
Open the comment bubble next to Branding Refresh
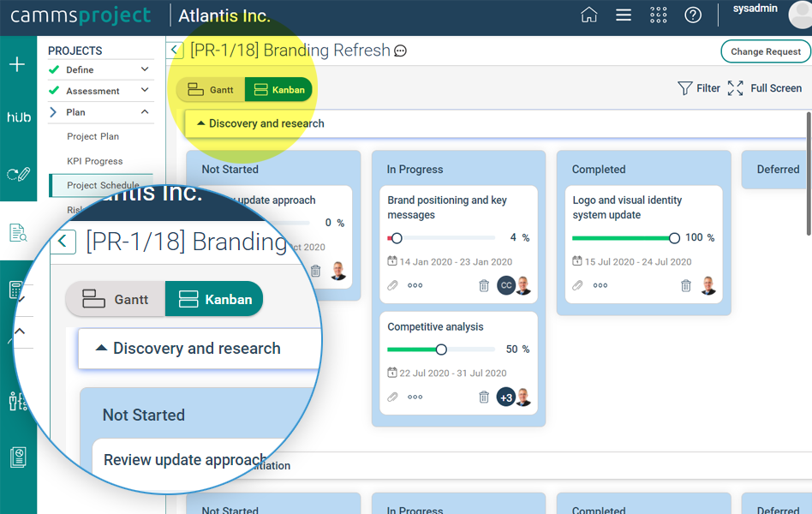(400, 51)
